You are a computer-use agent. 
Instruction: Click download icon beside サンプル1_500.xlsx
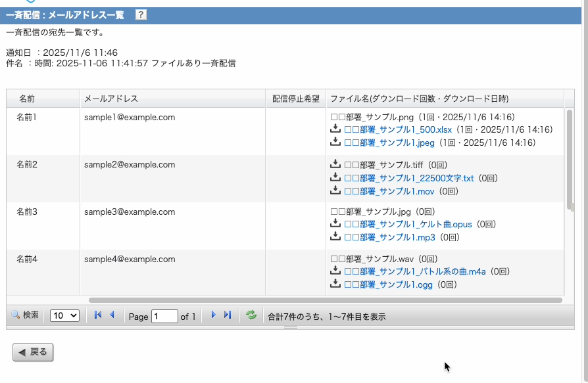pos(335,129)
